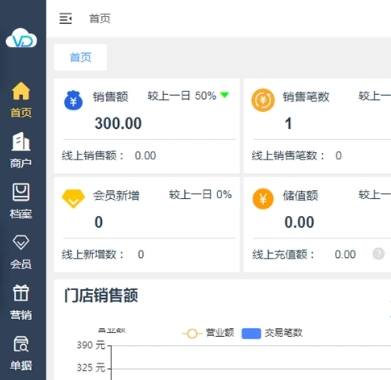Click 线上销售笔数： label
This screenshot has height=380, width=391.
pyautogui.click(x=288, y=156)
